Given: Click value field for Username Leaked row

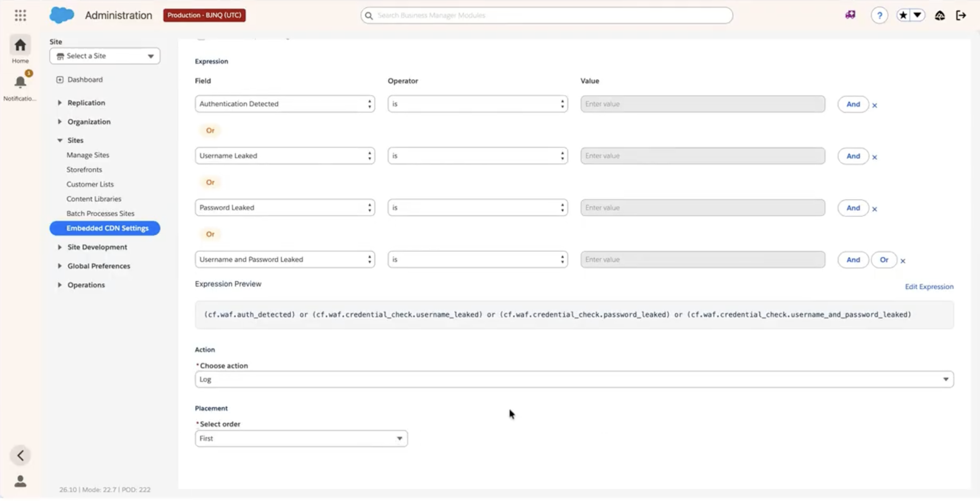Looking at the screenshot, I should [x=702, y=156].
